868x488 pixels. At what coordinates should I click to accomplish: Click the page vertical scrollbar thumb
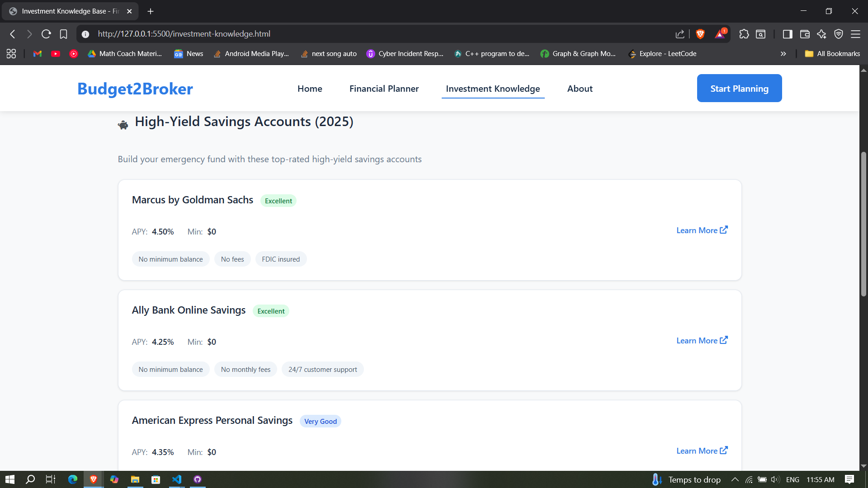[863, 224]
